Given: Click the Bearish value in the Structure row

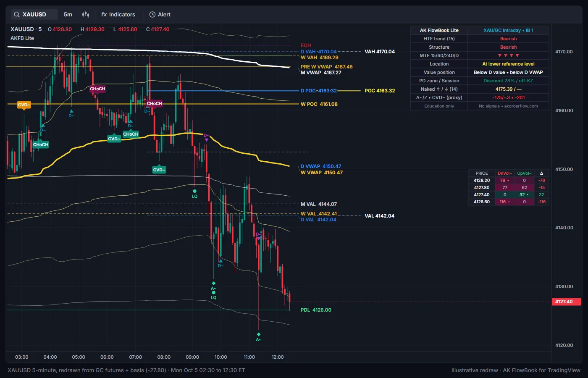Looking at the screenshot, I should [508, 47].
